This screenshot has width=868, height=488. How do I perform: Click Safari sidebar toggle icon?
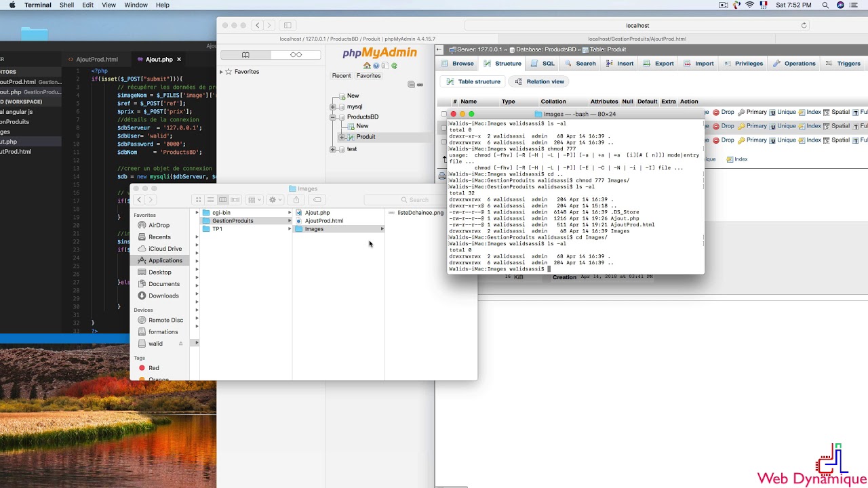point(288,26)
